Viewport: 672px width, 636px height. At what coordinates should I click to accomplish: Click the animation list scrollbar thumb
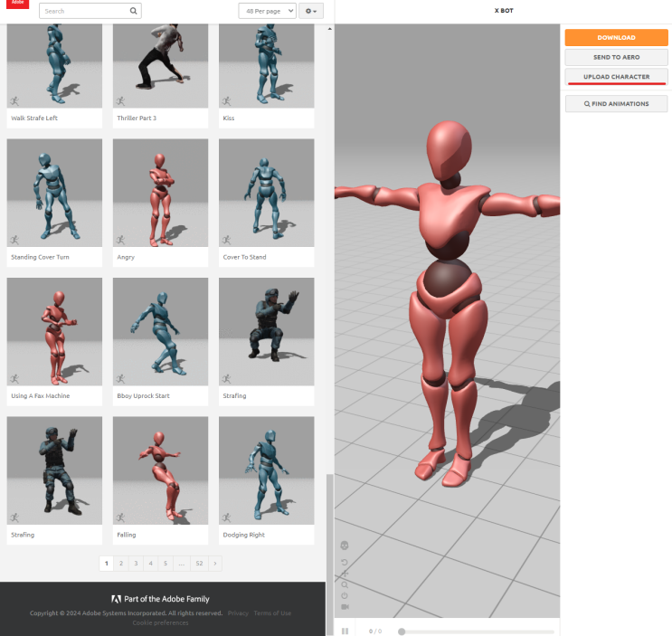click(329, 553)
